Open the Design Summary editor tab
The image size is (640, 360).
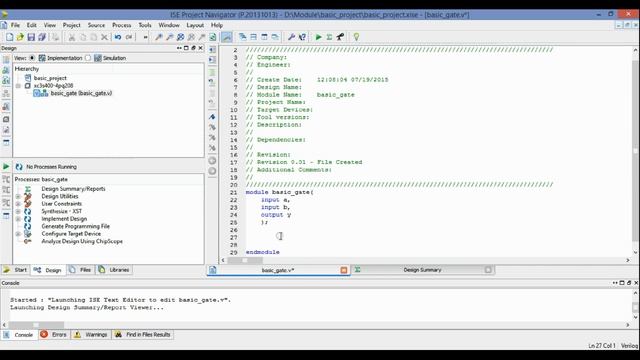(422, 270)
